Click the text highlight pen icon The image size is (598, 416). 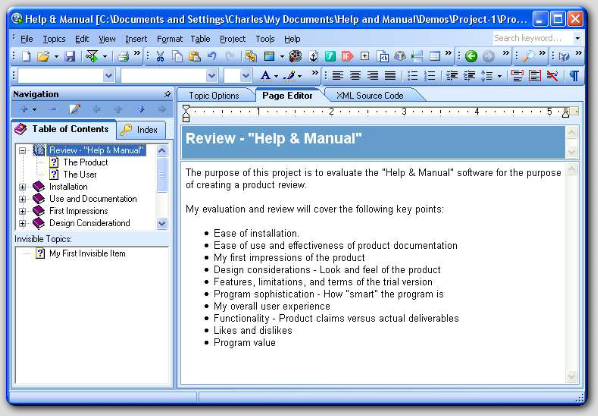point(290,75)
